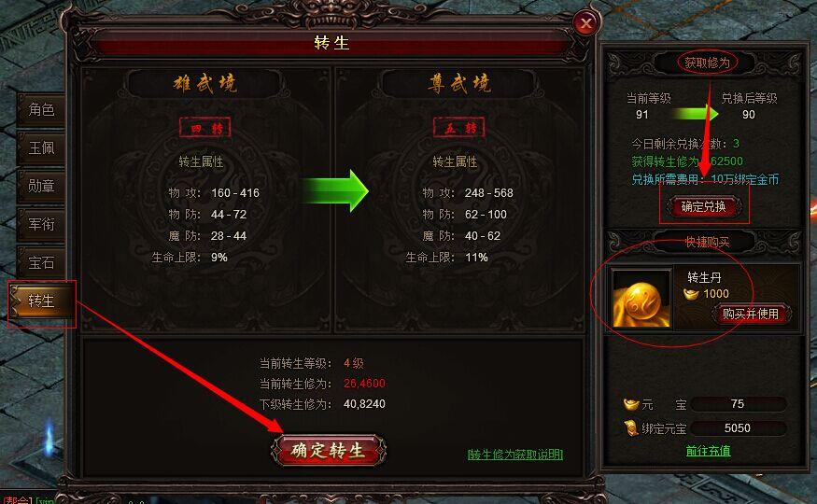This screenshot has height=504, width=817.
Task: Click the 获取修为 panel header
Action: pyautogui.click(x=707, y=63)
